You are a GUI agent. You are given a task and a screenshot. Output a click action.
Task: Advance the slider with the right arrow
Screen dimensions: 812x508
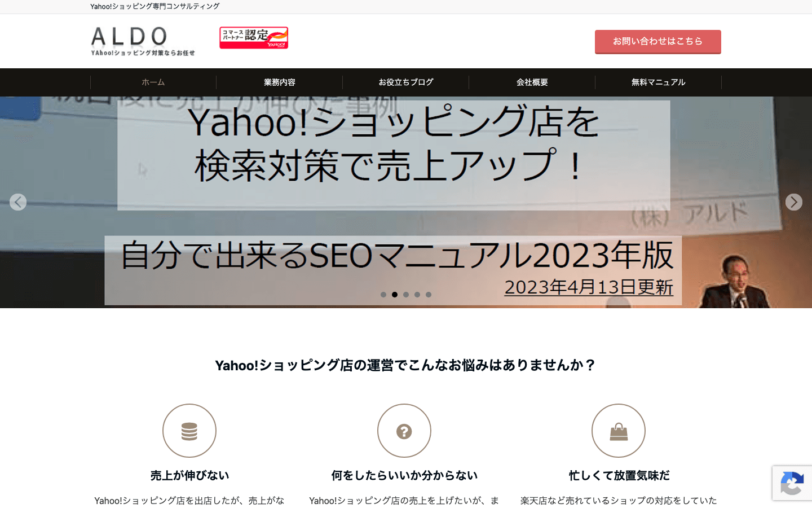[794, 202]
